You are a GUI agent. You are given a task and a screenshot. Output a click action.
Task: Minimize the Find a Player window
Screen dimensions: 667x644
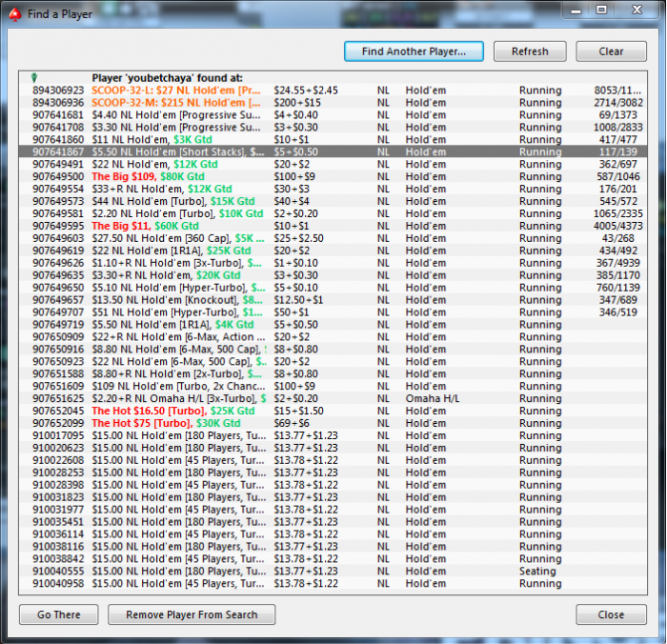[x=576, y=10]
